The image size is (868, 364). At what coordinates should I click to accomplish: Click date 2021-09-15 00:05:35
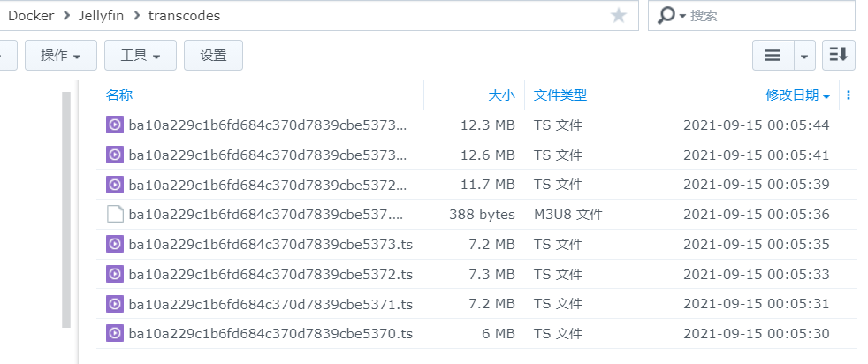[x=756, y=244]
